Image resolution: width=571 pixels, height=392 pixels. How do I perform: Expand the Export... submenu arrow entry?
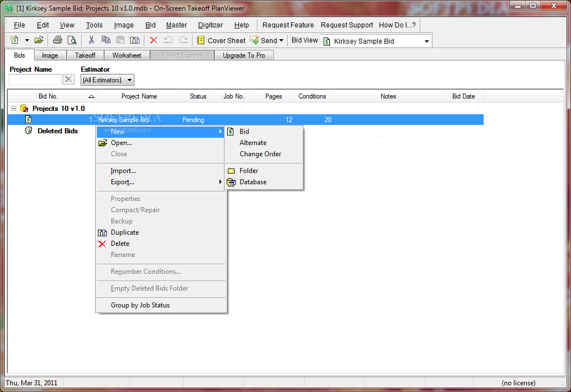pos(161,182)
